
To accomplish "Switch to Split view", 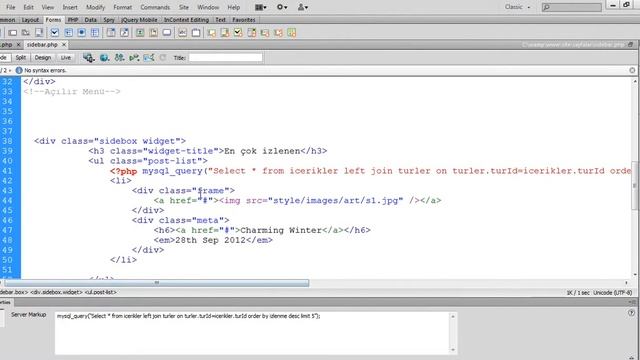I will 20,58.
